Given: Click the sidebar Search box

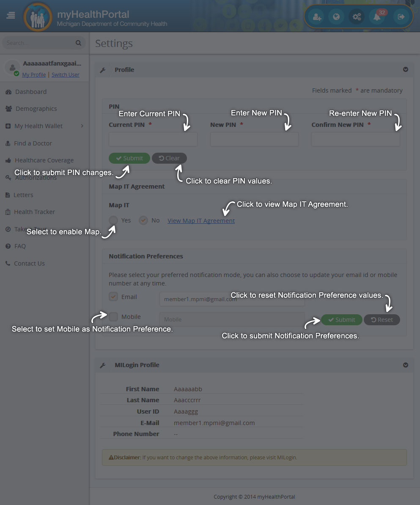Looking at the screenshot, I should 44,43.
